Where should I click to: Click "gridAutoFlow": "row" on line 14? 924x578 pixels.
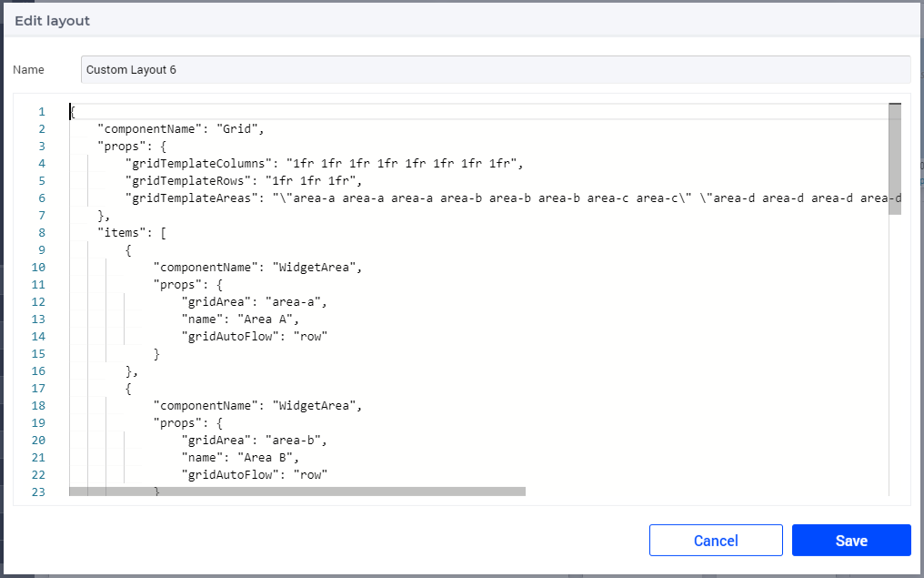pos(255,336)
